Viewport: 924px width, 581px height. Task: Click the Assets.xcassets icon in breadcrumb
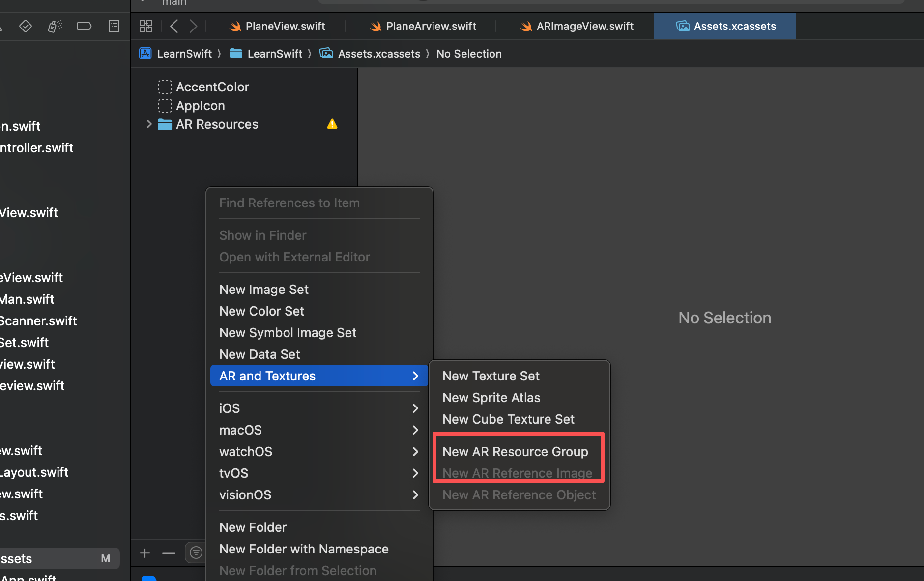326,54
